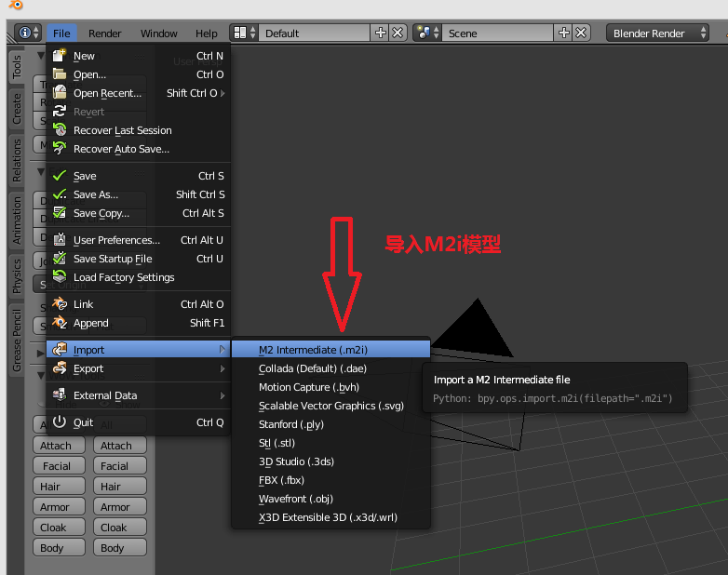Click the Open Recent folder icon
This screenshot has height=575, width=728.
(x=60, y=93)
